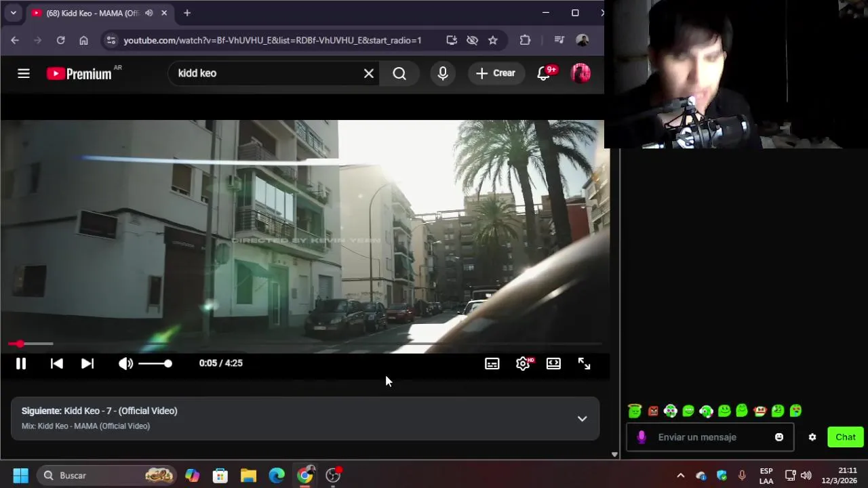
Task: Open the chat emoji picker
Action: pos(779,437)
